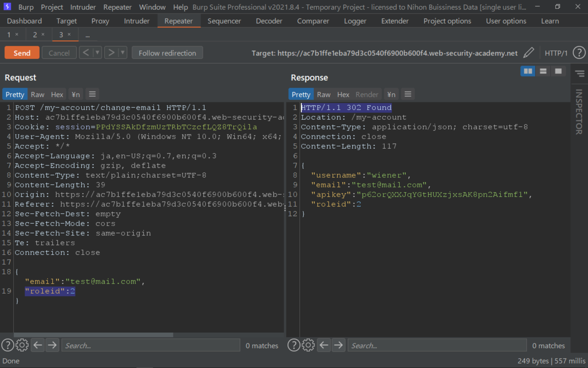Select Response Render view
This screenshot has width=588, height=368.
coord(367,94)
